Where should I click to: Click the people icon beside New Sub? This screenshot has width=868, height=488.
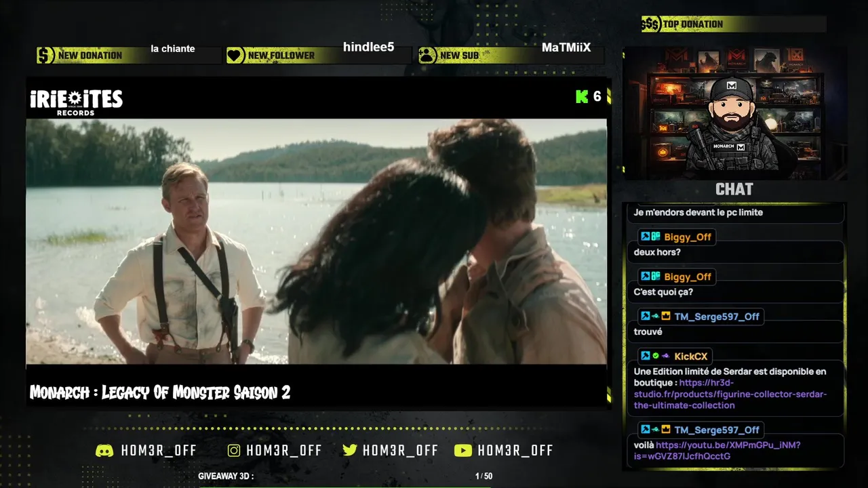pyautogui.click(x=427, y=56)
